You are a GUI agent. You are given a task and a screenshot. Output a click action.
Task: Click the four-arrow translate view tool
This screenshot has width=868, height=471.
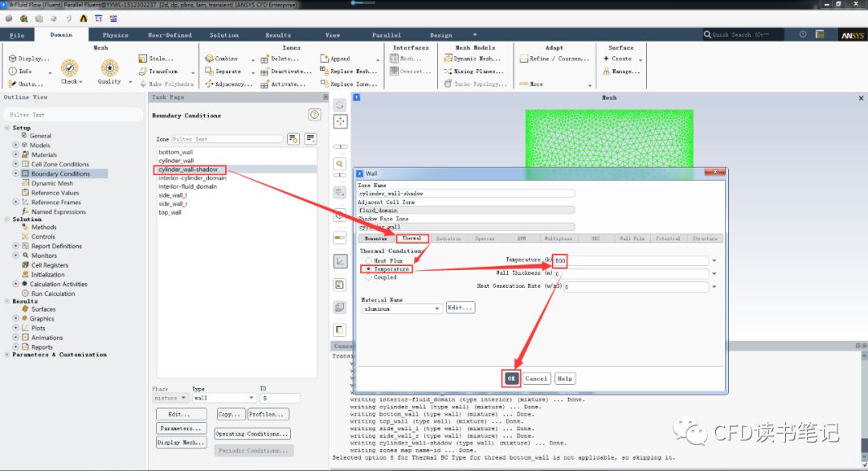(x=340, y=121)
